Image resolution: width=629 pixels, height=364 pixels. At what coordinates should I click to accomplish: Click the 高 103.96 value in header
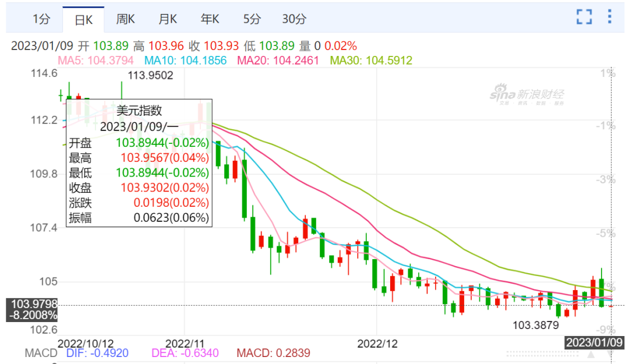(x=158, y=46)
